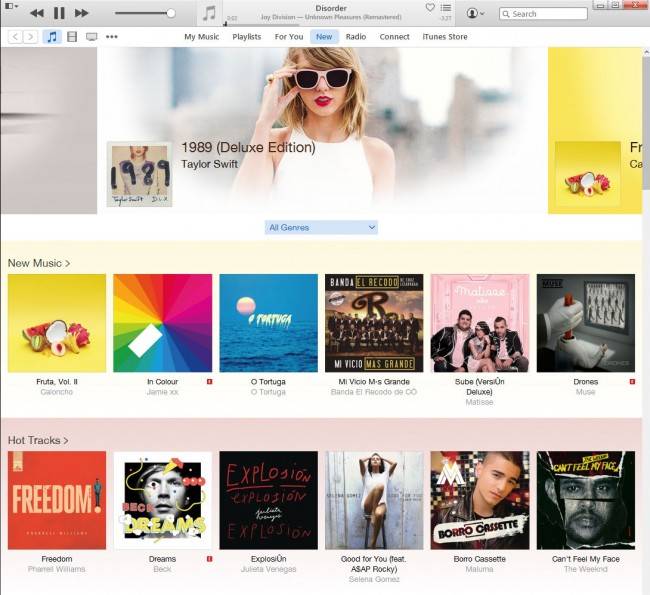Click the Fruta, Vol. II album title text
The width and height of the screenshot is (650, 595).
pos(57,381)
